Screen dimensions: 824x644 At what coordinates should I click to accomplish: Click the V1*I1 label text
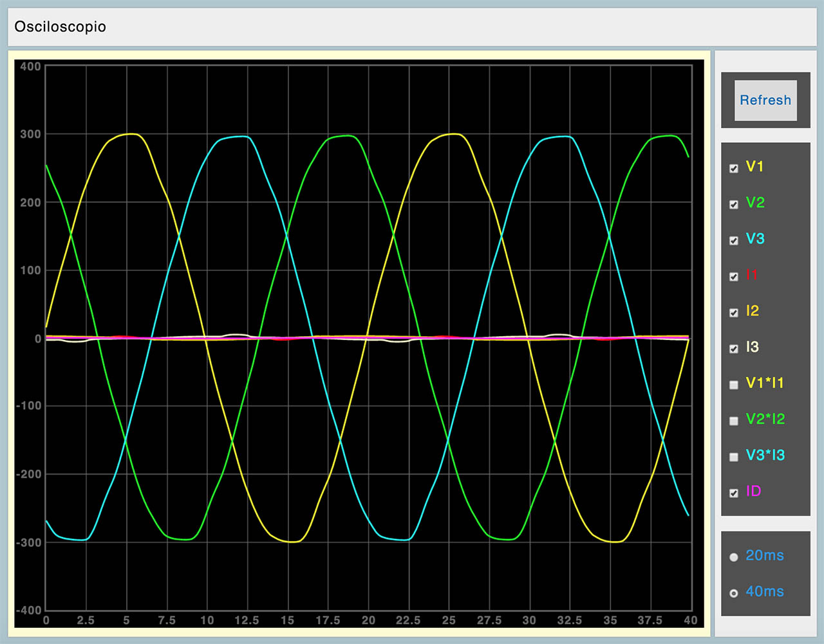(765, 383)
